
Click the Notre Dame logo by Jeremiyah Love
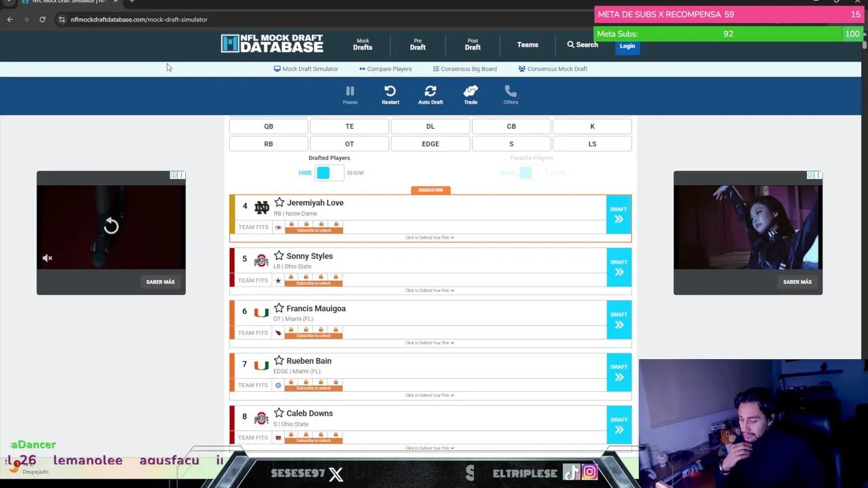[x=262, y=207]
